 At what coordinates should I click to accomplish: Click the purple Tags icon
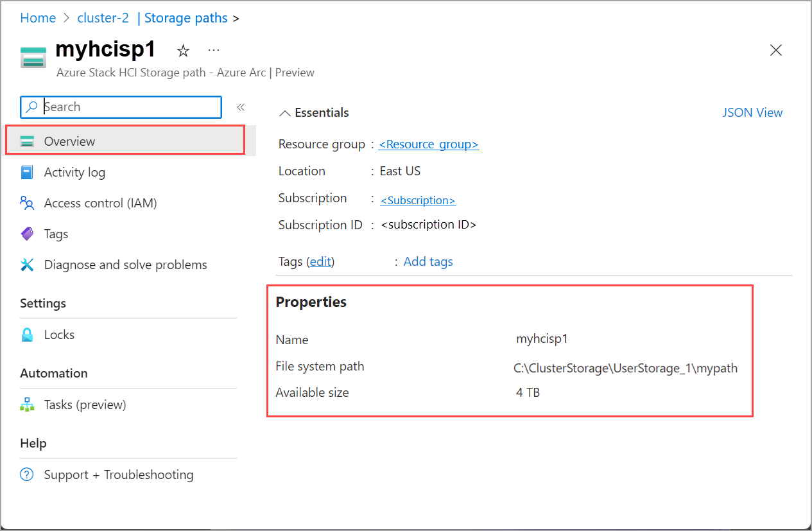point(27,234)
